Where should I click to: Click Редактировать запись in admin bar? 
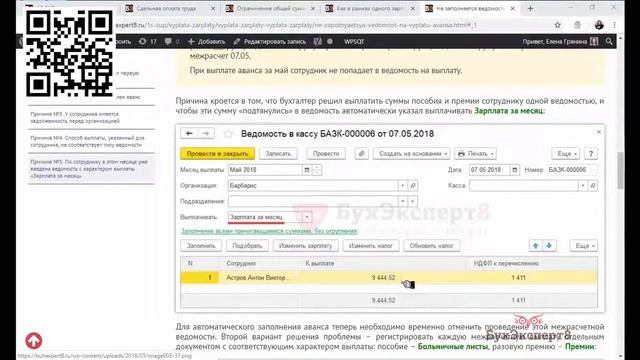270,41
